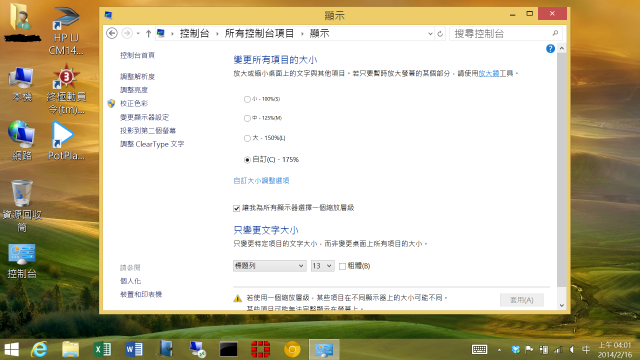Screen dimensions: 640x360
Task: Open the recent locations dropdown arrow
Action: pos(138,34)
